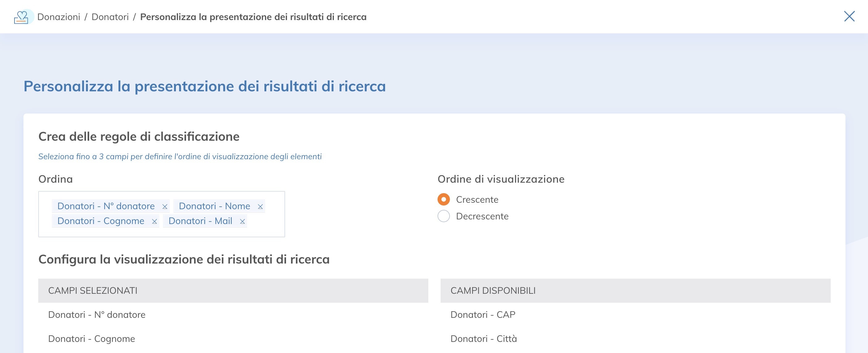Viewport: 868px width, 353px height.
Task: Click "Donatori - N° donatore" under selected fields
Action: 97,314
